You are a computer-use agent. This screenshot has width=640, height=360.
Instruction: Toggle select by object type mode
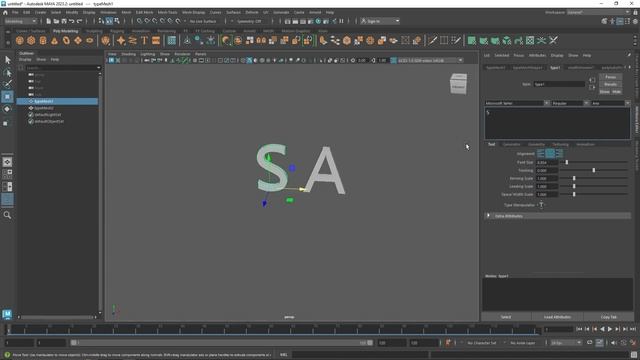click(x=109, y=21)
